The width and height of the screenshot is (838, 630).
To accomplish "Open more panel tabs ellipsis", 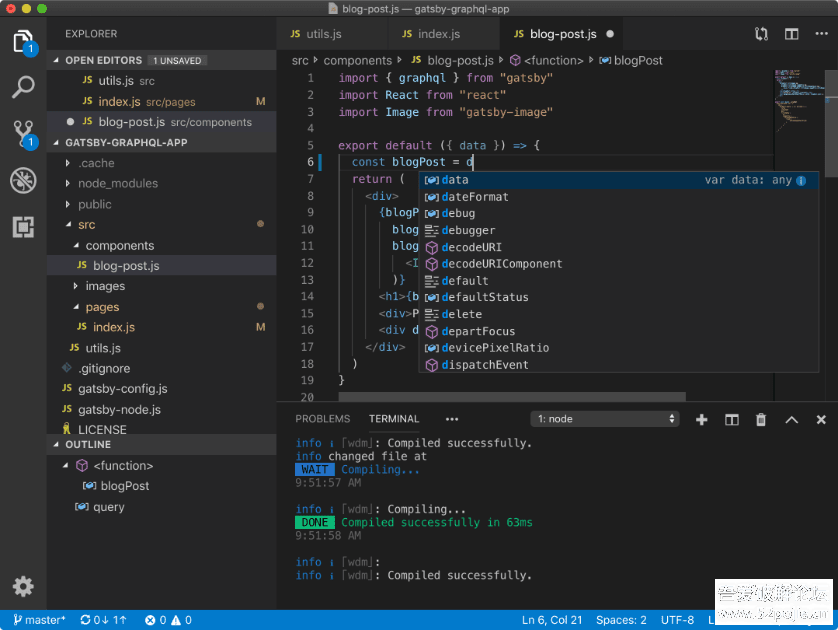I will click(x=452, y=419).
